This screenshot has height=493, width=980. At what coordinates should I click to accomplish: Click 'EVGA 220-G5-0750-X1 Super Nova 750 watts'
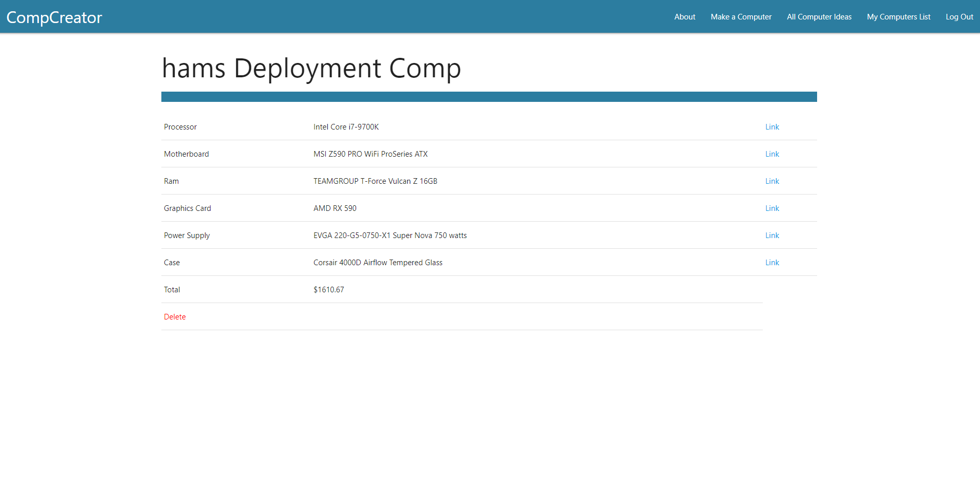pyautogui.click(x=390, y=235)
